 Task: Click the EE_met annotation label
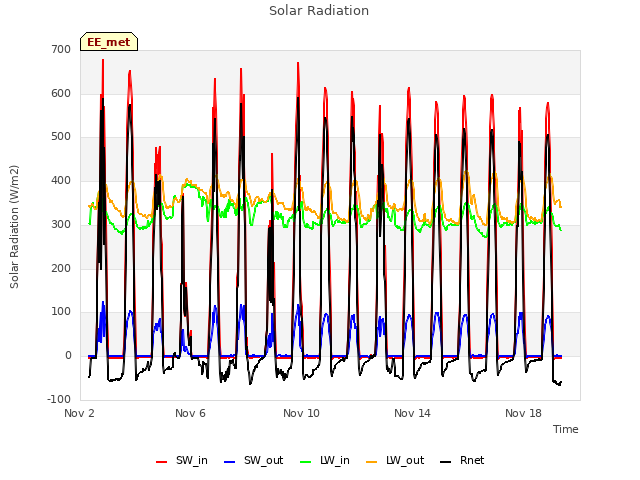[x=109, y=42]
